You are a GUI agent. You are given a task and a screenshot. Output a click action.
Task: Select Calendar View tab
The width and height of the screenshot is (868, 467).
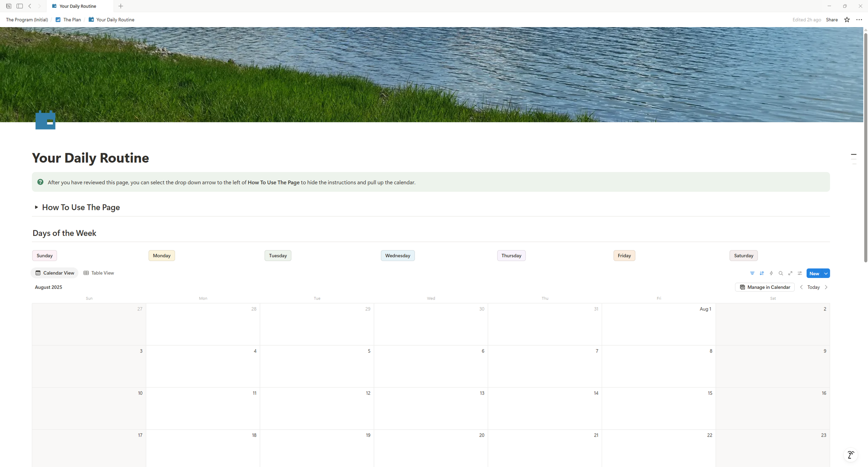point(55,273)
